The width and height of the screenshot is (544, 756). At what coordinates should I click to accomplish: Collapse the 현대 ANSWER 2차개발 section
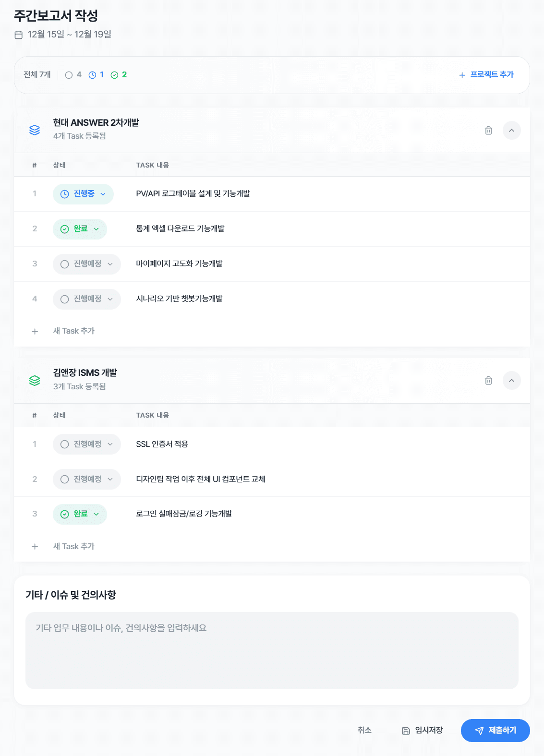pyautogui.click(x=512, y=130)
